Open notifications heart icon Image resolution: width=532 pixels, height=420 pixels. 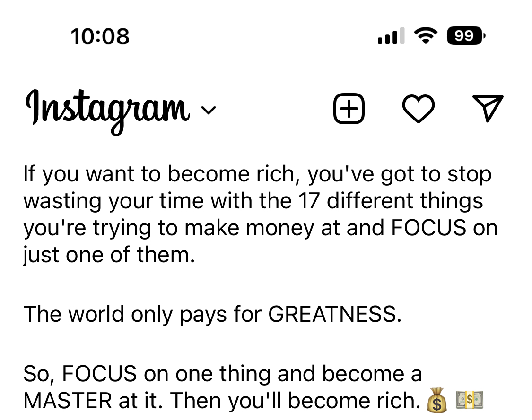pyautogui.click(x=419, y=109)
